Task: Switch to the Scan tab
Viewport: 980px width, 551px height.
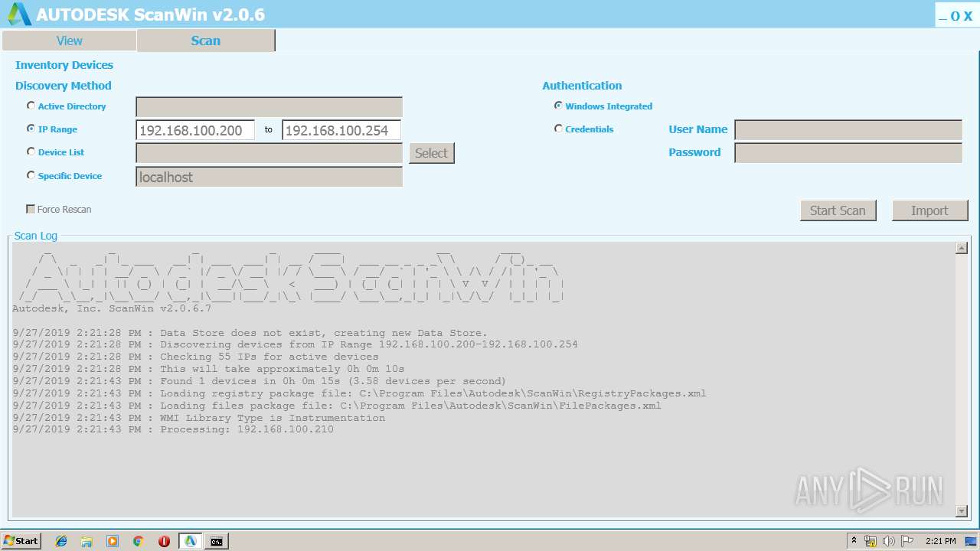Action: tap(205, 41)
